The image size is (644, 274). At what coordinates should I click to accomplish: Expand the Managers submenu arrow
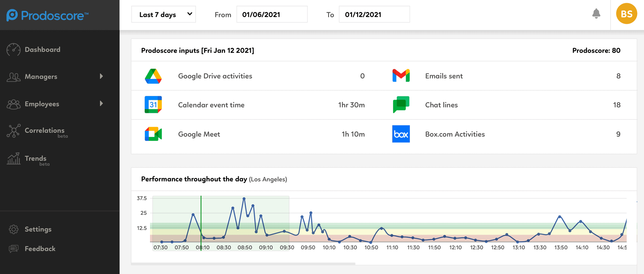101,76
